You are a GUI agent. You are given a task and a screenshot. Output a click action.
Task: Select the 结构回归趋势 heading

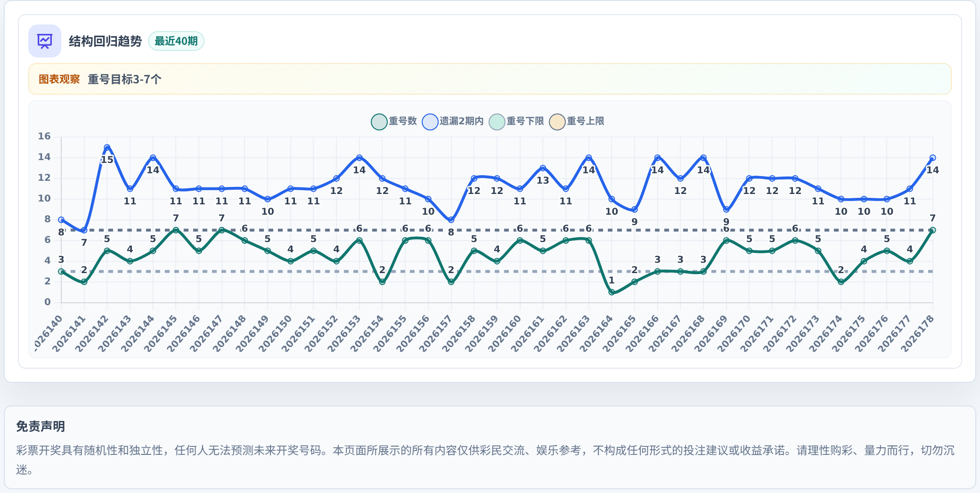(x=105, y=41)
